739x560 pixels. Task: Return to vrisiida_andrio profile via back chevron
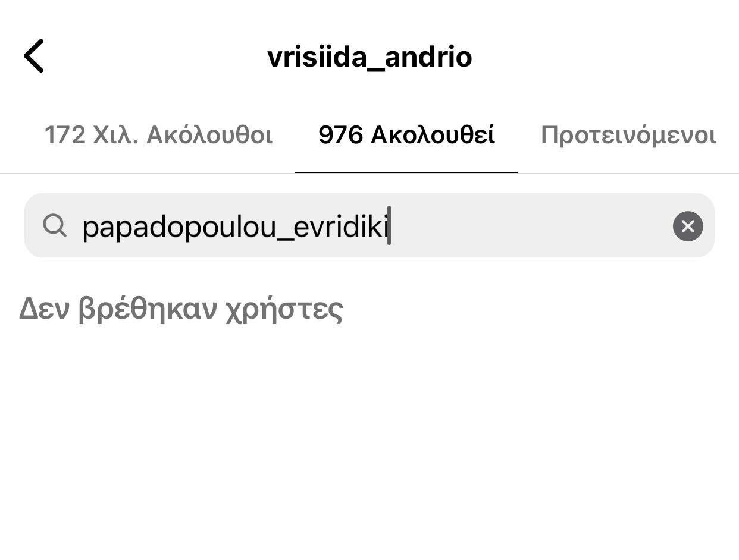pyautogui.click(x=34, y=56)
